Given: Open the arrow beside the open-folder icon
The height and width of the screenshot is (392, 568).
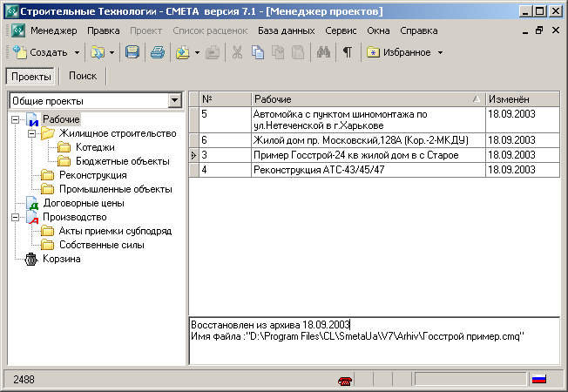Looking at the screenshot, I should pos(112,53).
